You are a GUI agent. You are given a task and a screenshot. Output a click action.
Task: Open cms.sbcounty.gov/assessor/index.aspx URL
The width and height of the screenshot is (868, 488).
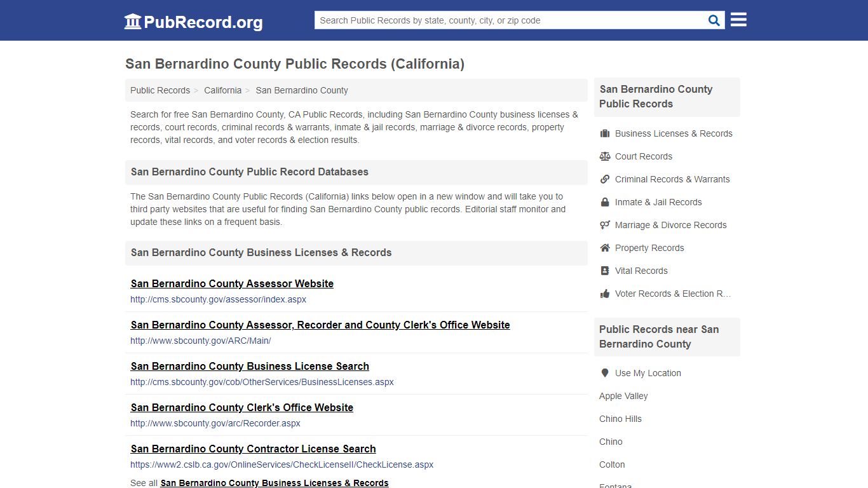[218, 299]
